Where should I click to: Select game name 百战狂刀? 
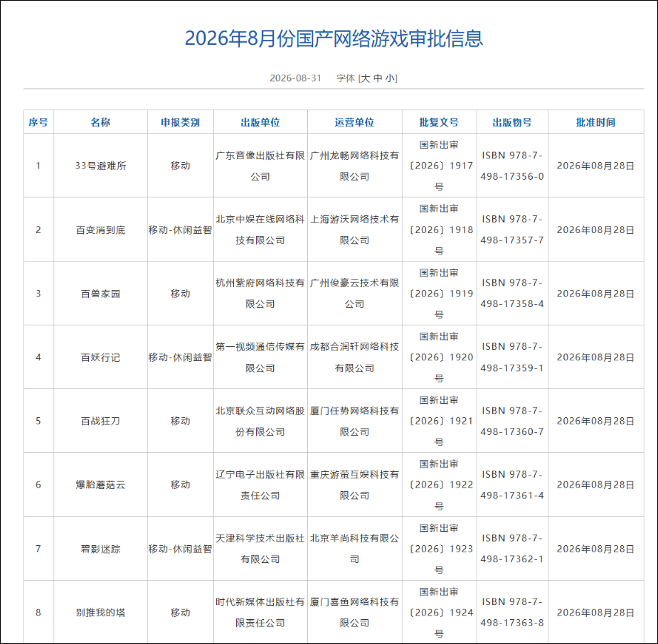click(x=101, y=421)
